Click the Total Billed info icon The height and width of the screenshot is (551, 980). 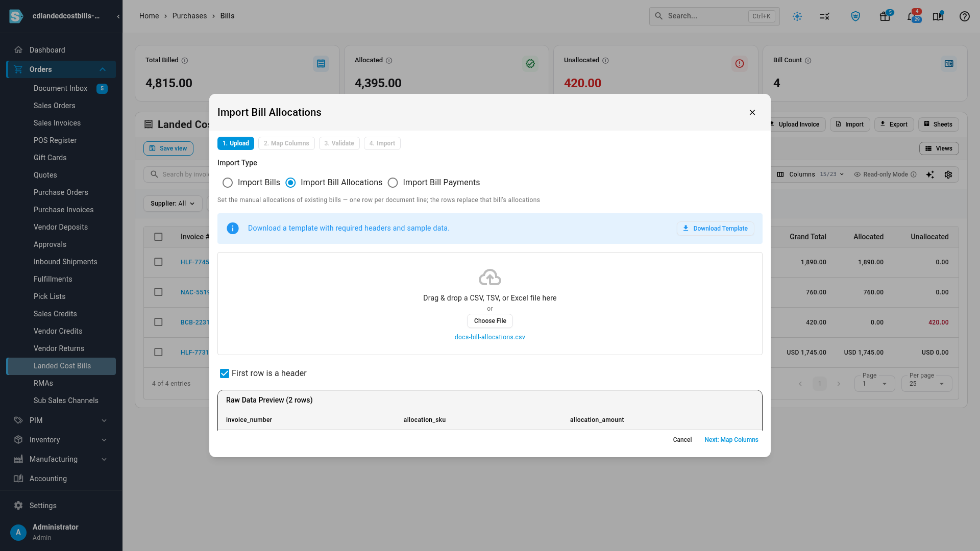[x=185, y=61]
